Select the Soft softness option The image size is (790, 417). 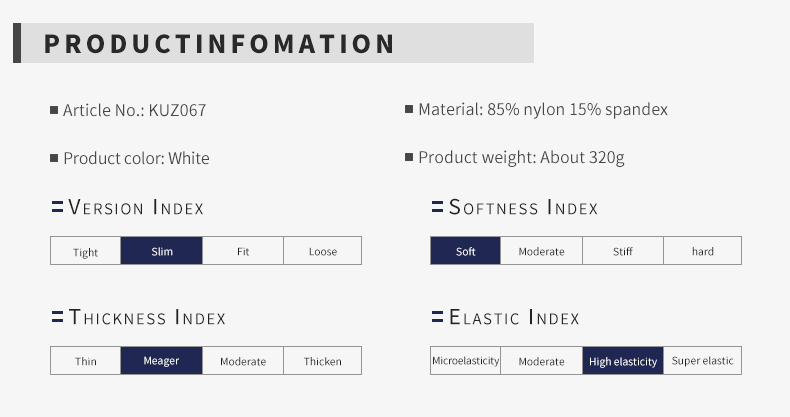(466, 251)
